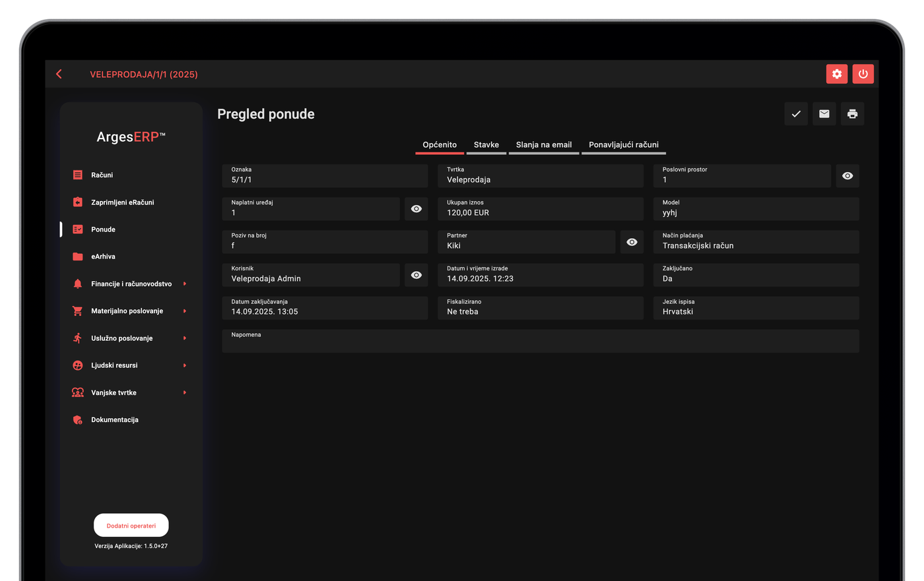Expand Financije i računovodstvo submenu arrow

(185, 284)
